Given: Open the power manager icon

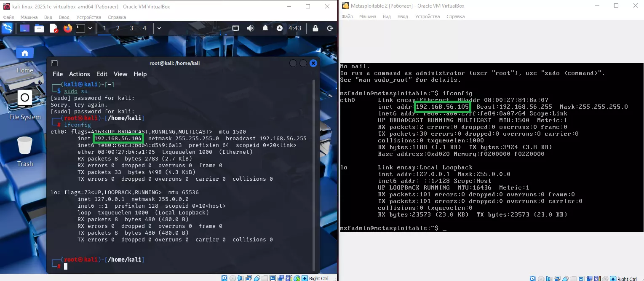Looking at the screenshot, I should click(280, 28).
